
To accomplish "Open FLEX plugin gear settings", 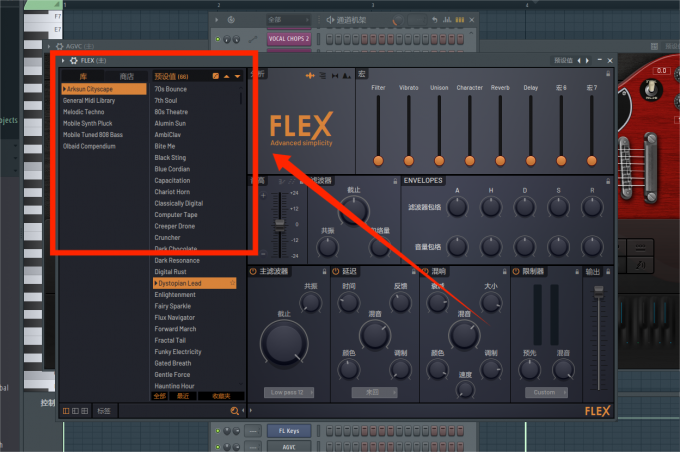I will point(74,61).
